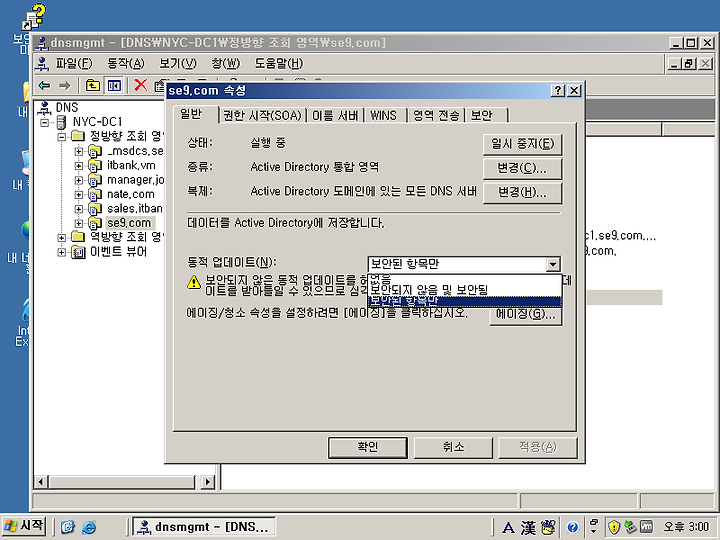Switch to the 영역 전송 tab
720x540 pixels.
(436, 115)
